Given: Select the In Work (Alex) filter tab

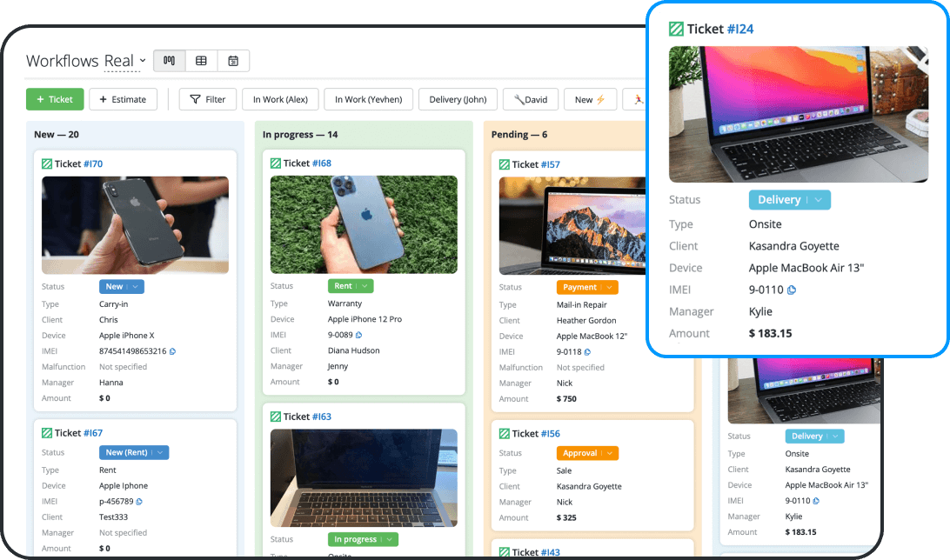Looking at the screenshot, I should tap(280, 98).
